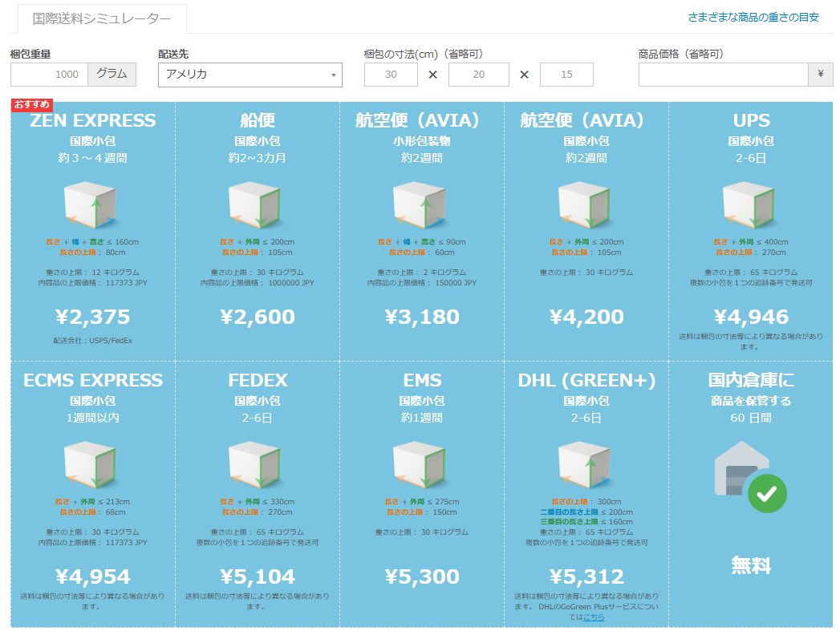Click 長さ + 幅 + 高さ ≤ 90cm text
840x635 pixels.
pyautogui.click(x=422, y=242)
